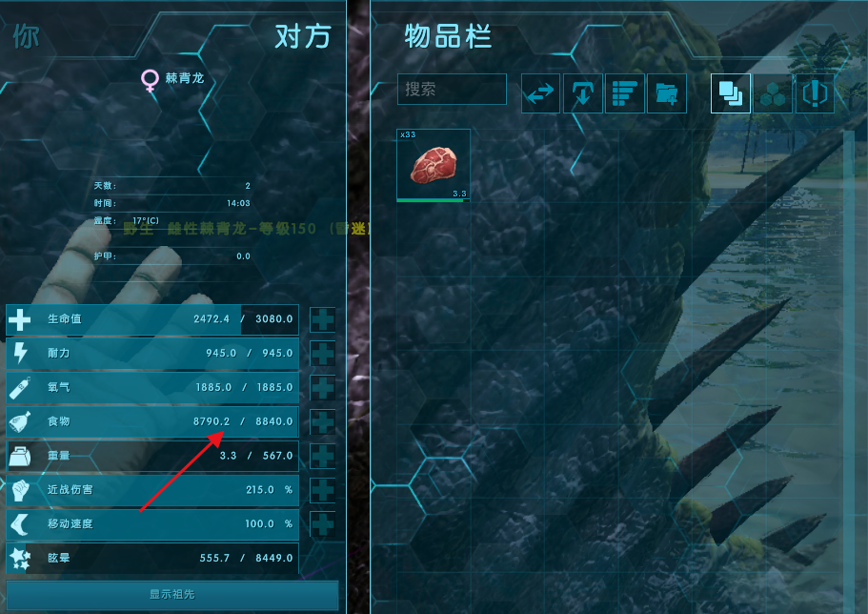Click the transfer all items arrows icon
This screenshot has height=614, width=868.
pos(541,93)
